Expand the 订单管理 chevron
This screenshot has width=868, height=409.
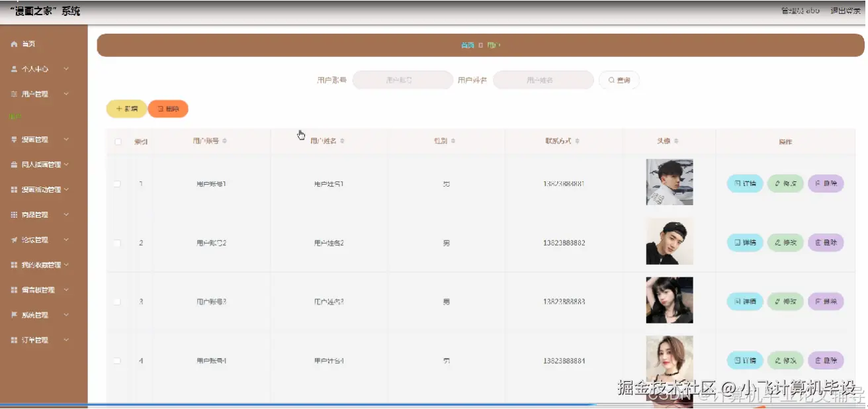pyautogui.click(x=66, y=340)
